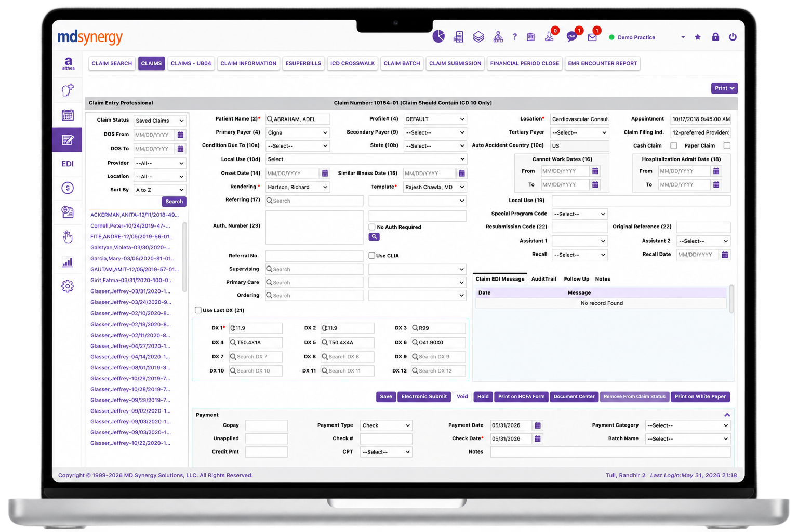The height and width of the screenshot is (532, 798).
Task: Expand the Print dropdown button
Action: click(724, 88)
